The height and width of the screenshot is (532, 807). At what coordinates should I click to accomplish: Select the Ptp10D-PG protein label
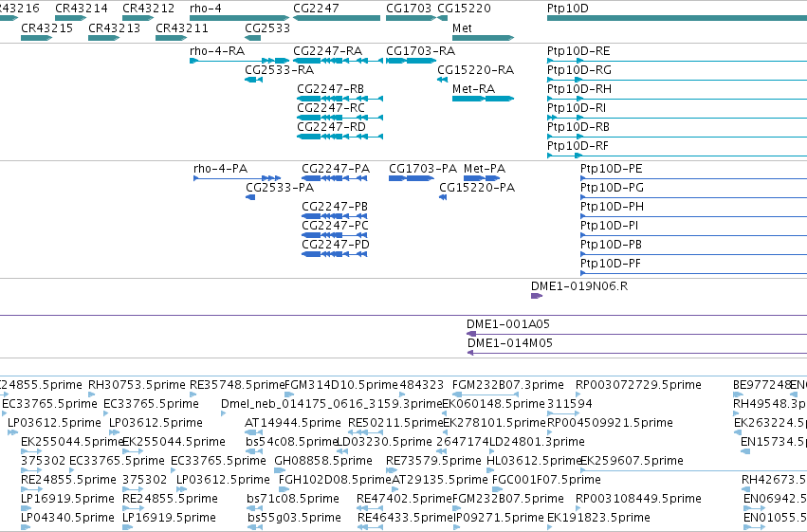[x=612, y=188]
